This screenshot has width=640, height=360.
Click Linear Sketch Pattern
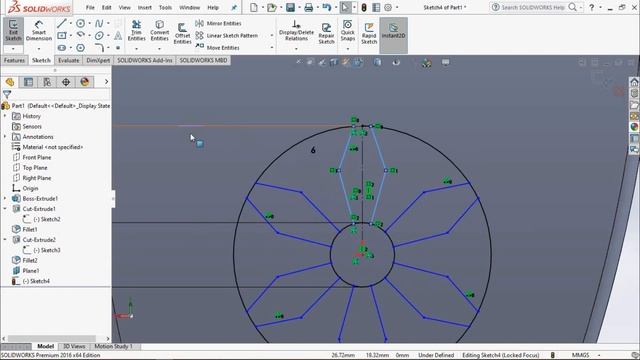click(227, 36)
